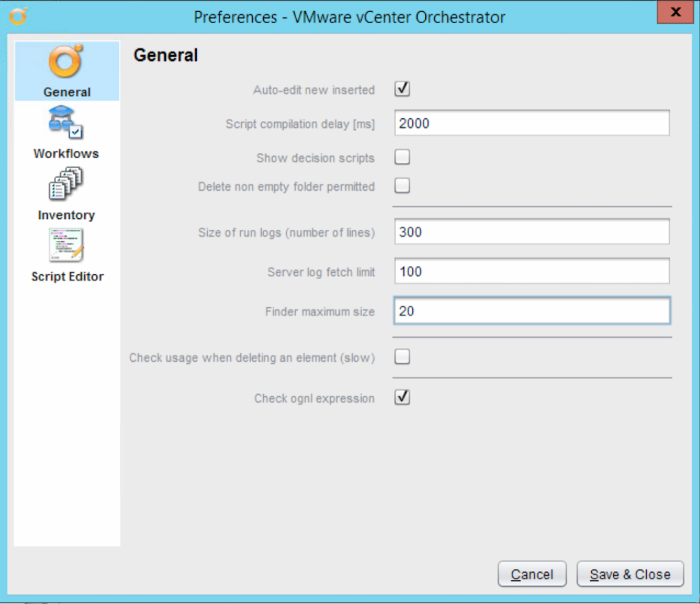Screen dimensions: 700x604
Task: Click the 'Auto-edit new inserted' label text
Action: [x=314, y=90]
